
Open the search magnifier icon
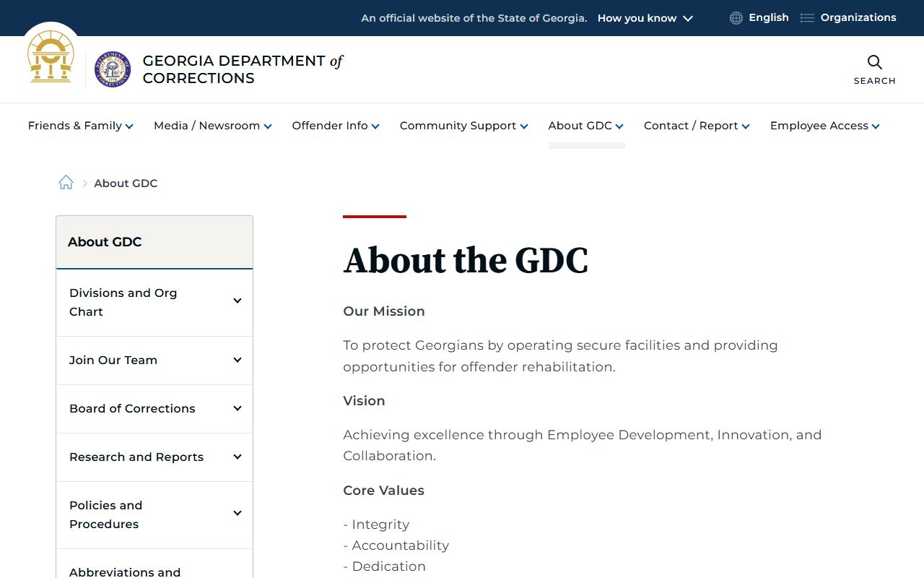tap(875, 62)
